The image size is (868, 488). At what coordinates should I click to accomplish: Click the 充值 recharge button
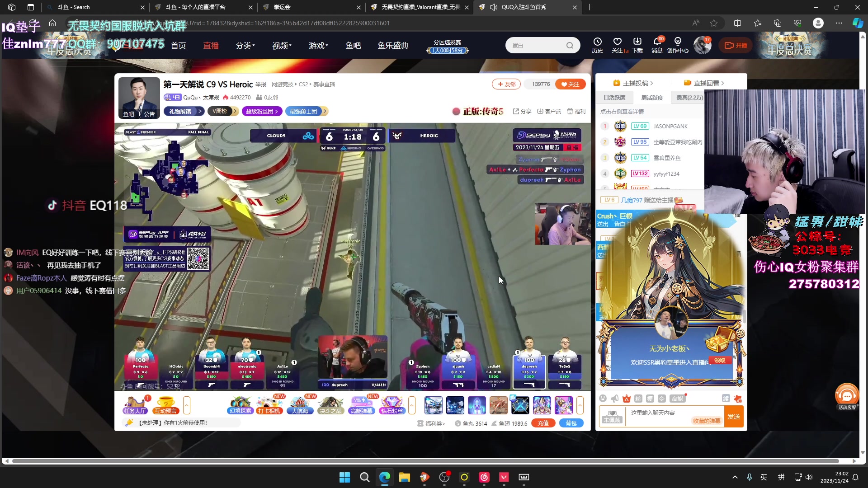[543, 423]
